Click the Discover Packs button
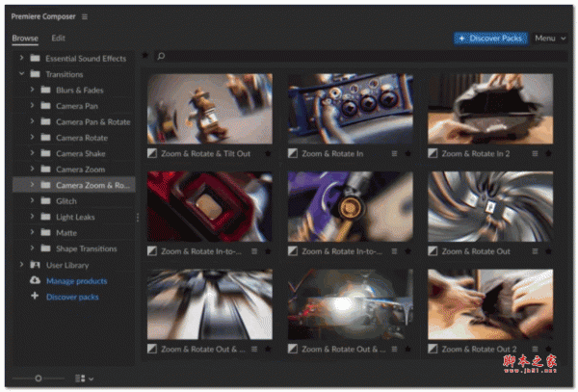 click(x=490, y=39)
